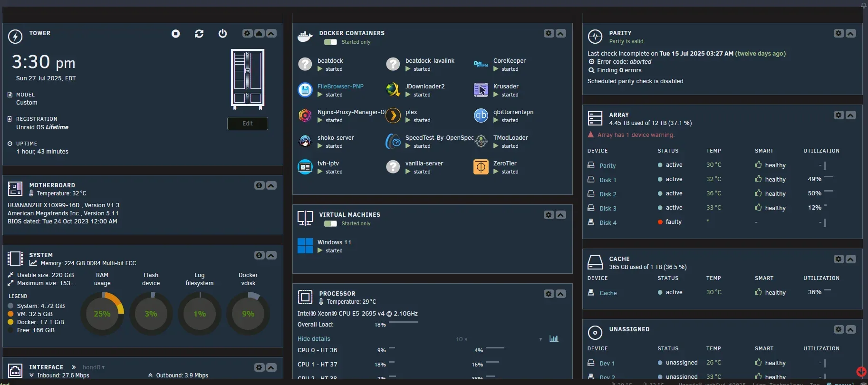Open the processor load graph icon

554,339
